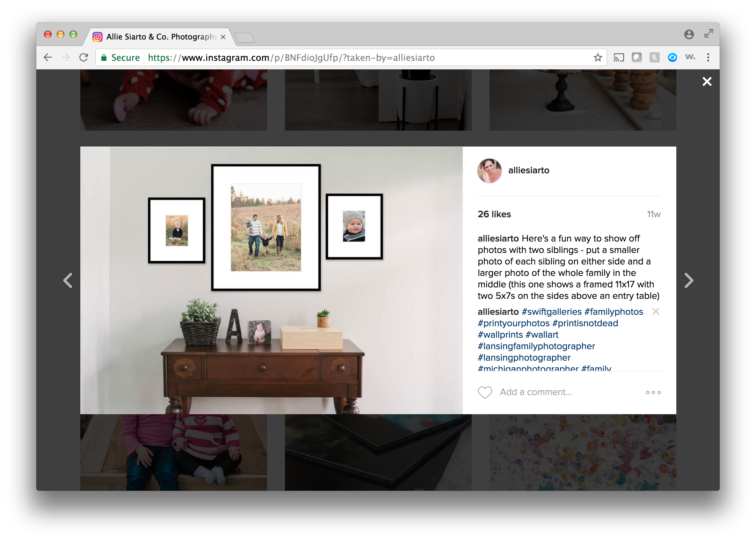The height and width of the screenshot is (541, 756).
Task: Click the gray square extension icon next to Cast
Action: (636, 58)
